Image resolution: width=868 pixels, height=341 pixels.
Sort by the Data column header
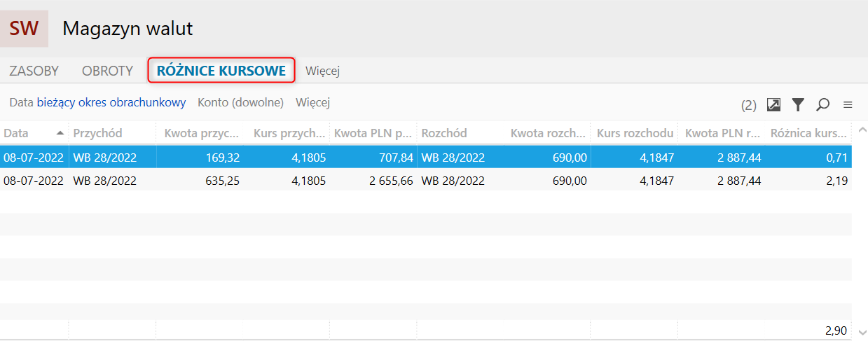34,133
